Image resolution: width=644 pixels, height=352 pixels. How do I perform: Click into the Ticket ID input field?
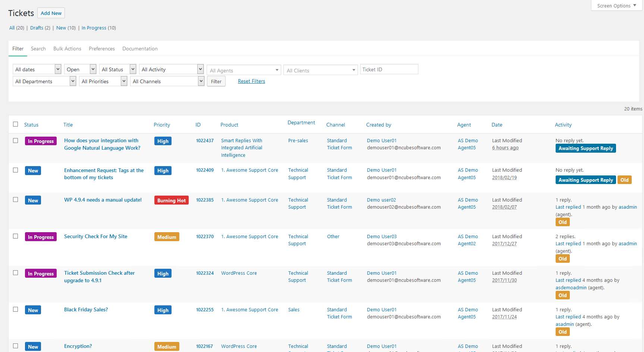pyautogui.click(x=389, y=69)
